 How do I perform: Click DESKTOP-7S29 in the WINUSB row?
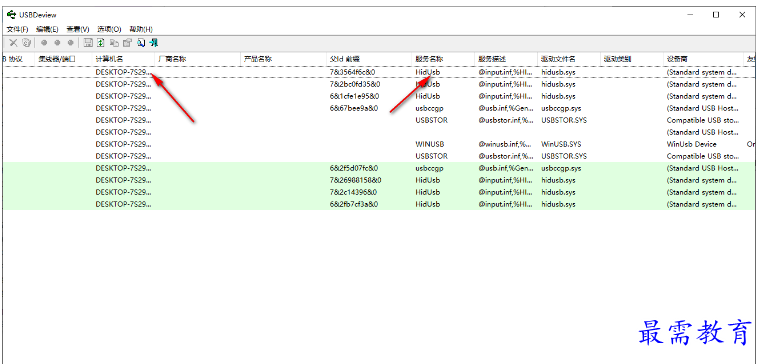tap(124, 144)
